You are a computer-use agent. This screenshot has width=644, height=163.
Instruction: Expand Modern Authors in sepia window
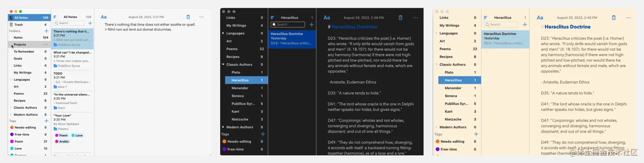click(x=437, y=127)
